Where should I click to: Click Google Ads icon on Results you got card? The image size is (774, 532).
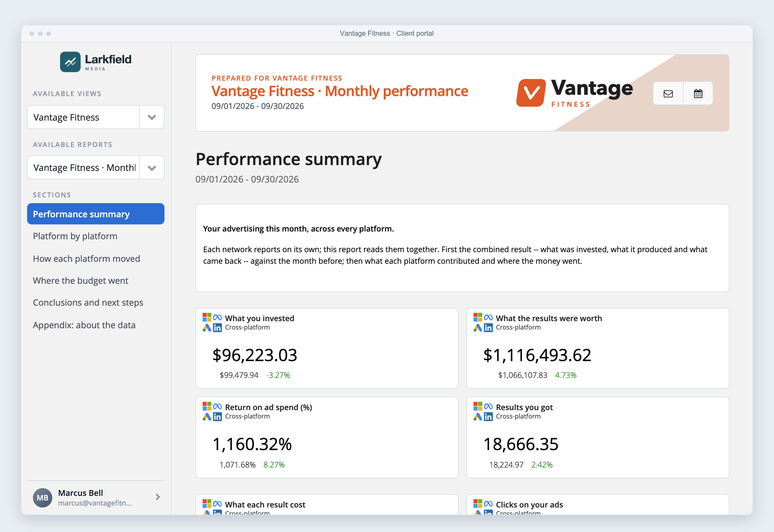478,417
